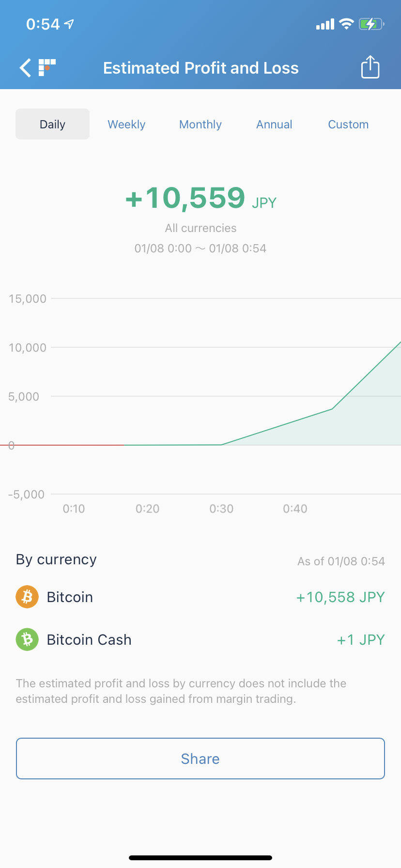
Task: Select the Daily period tab
Action: coord(52,124)
